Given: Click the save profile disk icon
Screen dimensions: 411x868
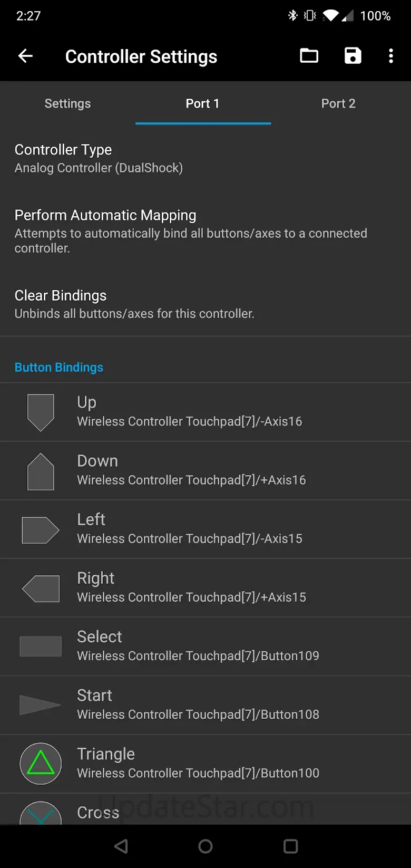Looking at the screenshot, I should click(x=353, y=56).
